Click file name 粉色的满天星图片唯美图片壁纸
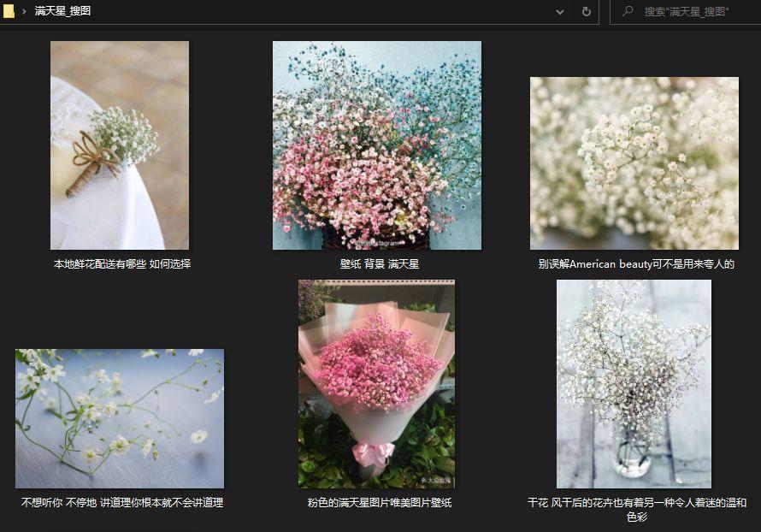 pos(380,502)
